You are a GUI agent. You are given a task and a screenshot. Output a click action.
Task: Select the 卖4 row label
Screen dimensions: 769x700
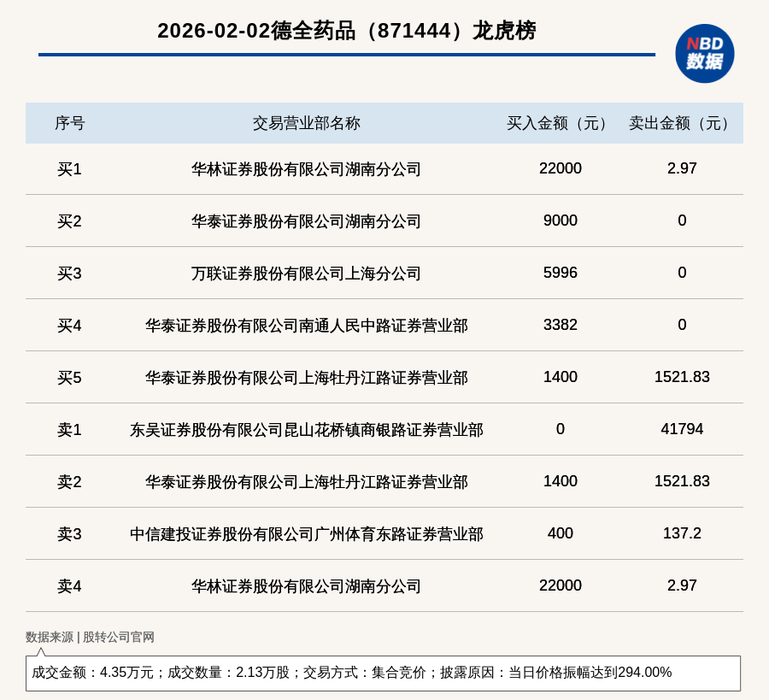pyautogui.click(x=69, y=586)
